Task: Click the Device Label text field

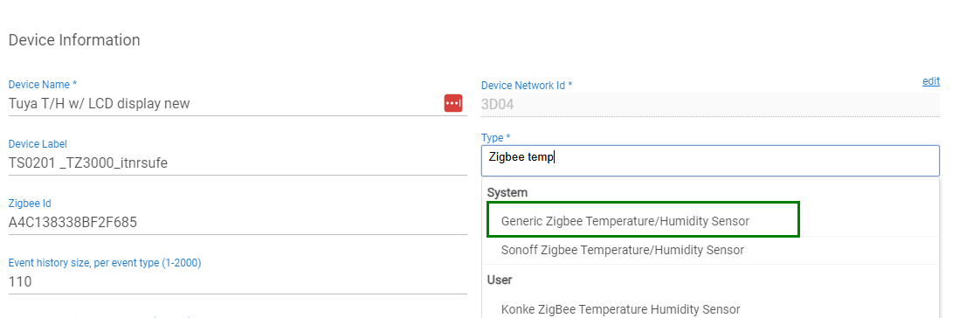Action: coord(238,163)
